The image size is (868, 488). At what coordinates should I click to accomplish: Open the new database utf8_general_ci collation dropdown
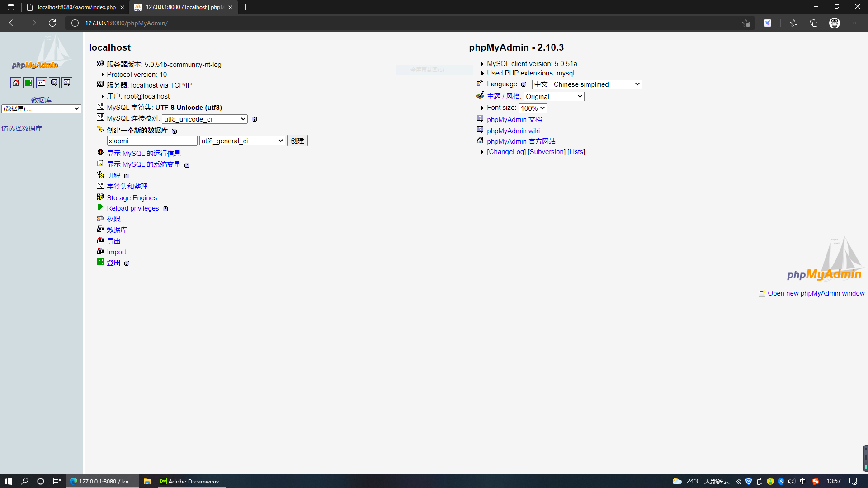pyautogui.click(x=242, y=141)
